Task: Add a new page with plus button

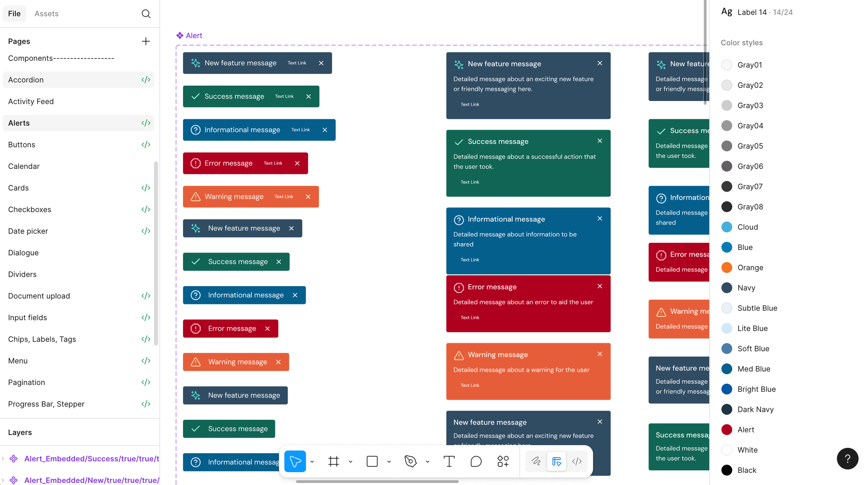Action: coord(146,41)
